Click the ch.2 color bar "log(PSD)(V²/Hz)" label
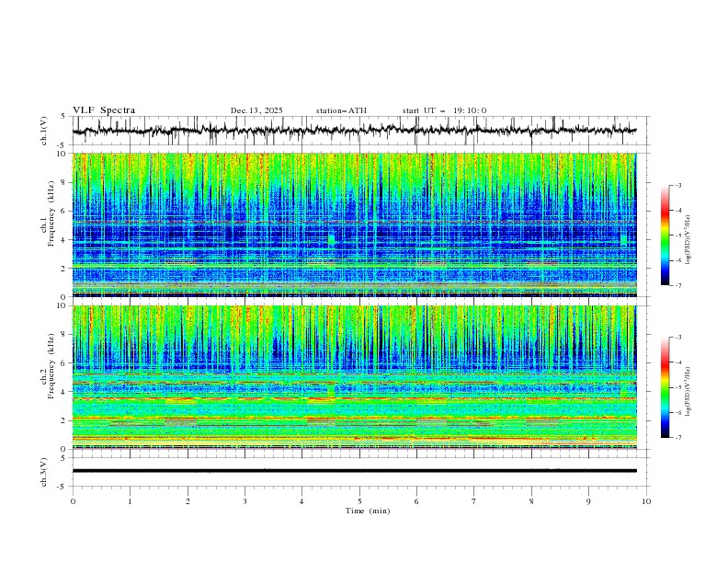728x563 pixels. [688, 391]
